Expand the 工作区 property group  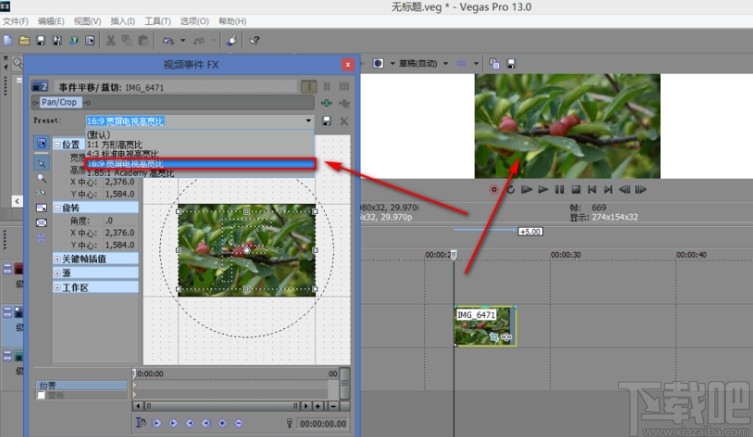click(57, 288)
